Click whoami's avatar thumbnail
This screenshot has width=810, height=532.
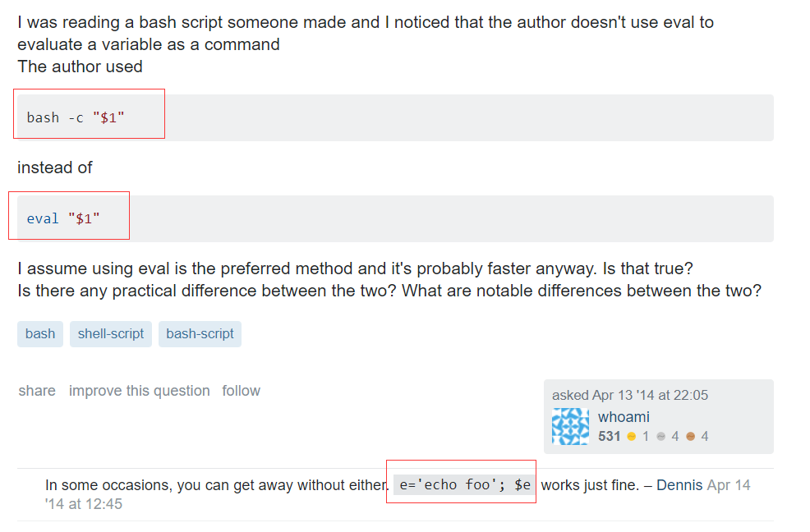click(x=570, y=427)
